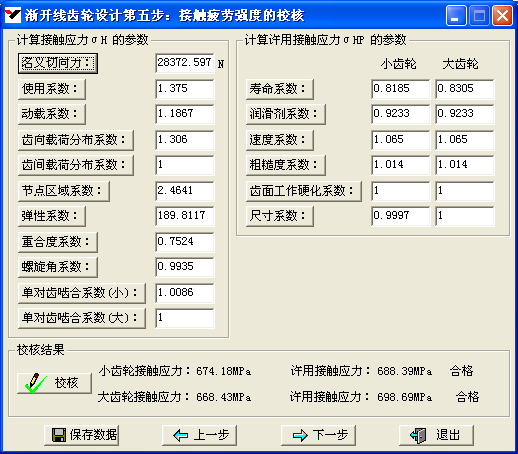Click the floppy disk 保存数据 button

click(82, 435)
